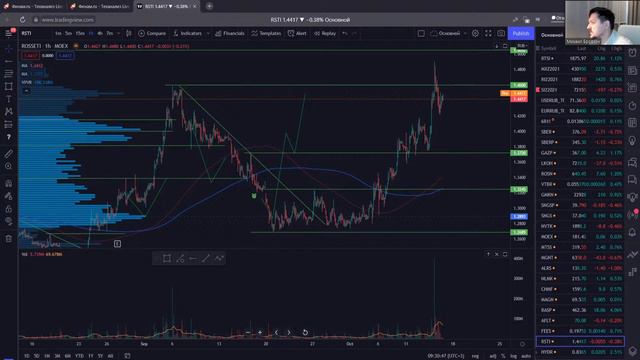Open the TradingView main menu hamburger
This screenshot has width=640, height=360.
coord(8,33)
